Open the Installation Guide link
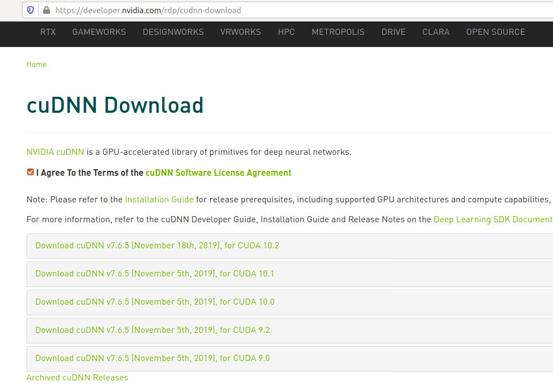The width and height of the screenshot is (553, 392). (159, 200)
